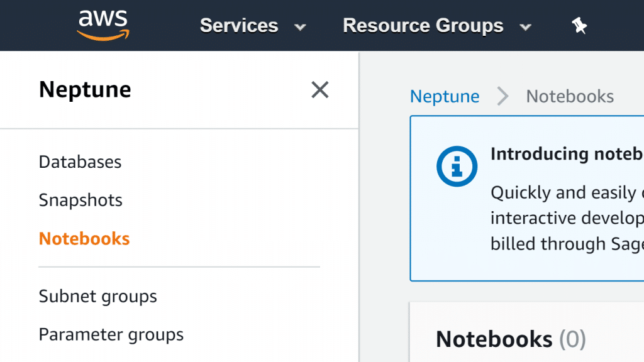This screenshot has width=644, height=362.
Task: Click the Neptune breadcrumb link
Action: [x=445, y=97]
